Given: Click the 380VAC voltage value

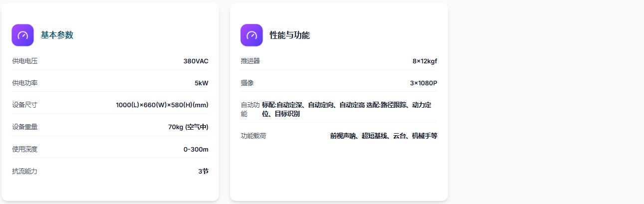Looking at the screenshot, I should click(x=196, y=61).
